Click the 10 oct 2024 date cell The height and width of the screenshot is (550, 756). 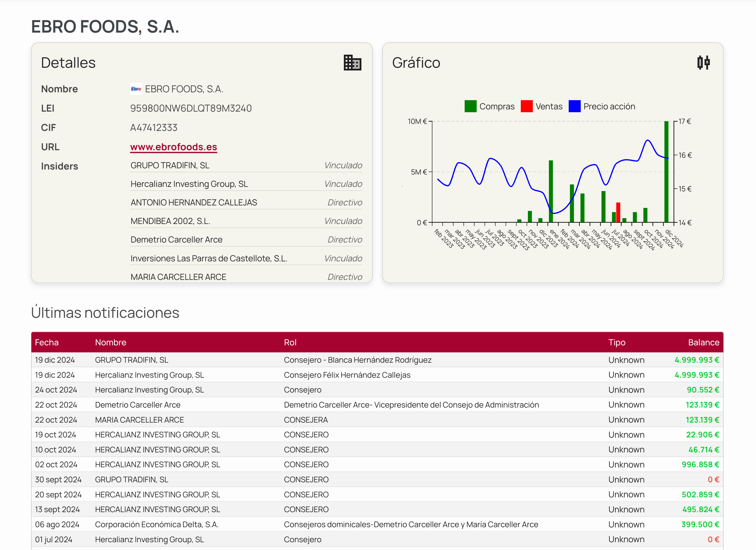pyautogui.click(x=55, y=450)
